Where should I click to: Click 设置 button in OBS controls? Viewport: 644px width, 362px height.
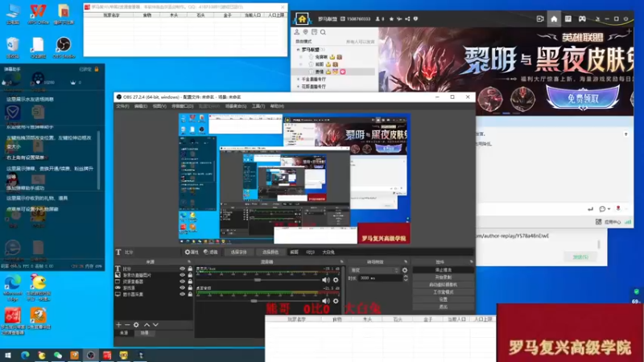[444, 299]
